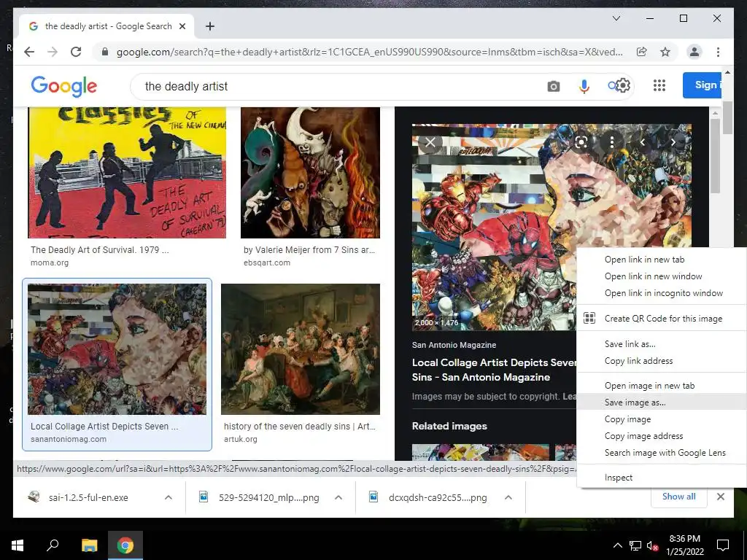Image resolution: width=747 pixels, height=560 pixels.
Task: Go back with the browser back arrow
Action: click(29, 52)
